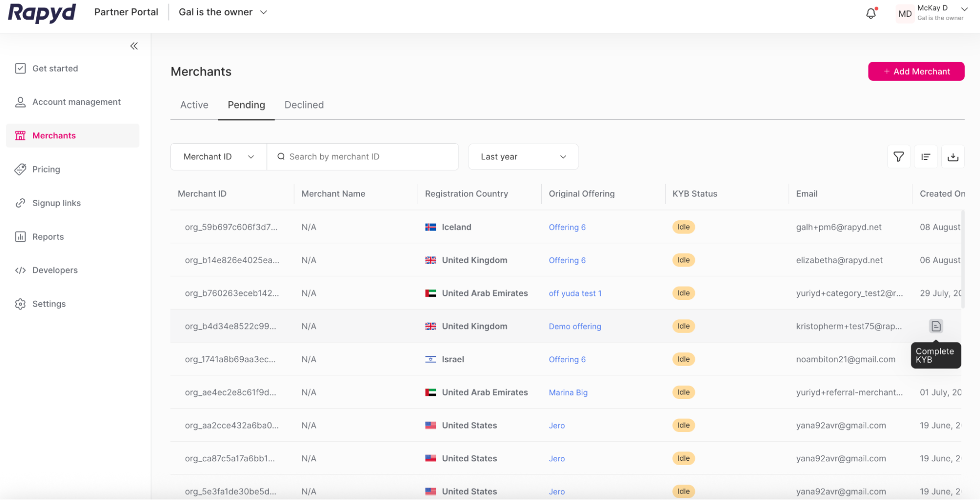Download the merchants list

click(953, 157)
